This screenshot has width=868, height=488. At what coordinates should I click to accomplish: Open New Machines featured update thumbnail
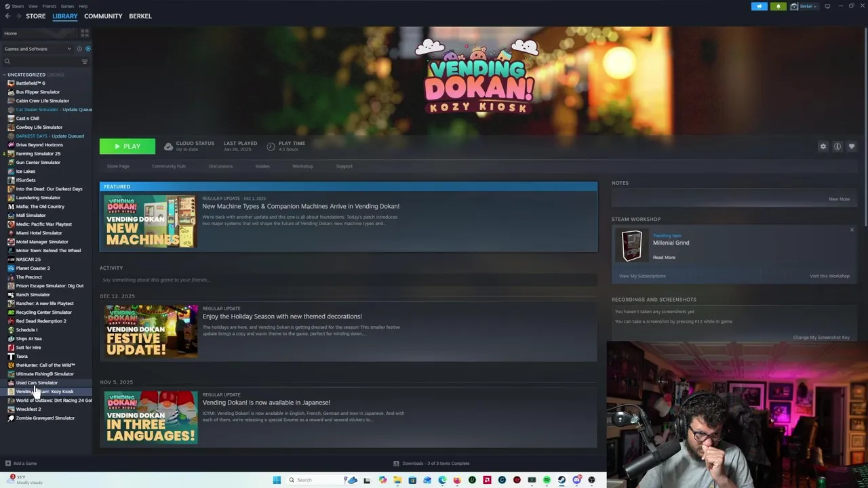pos(151,222)
